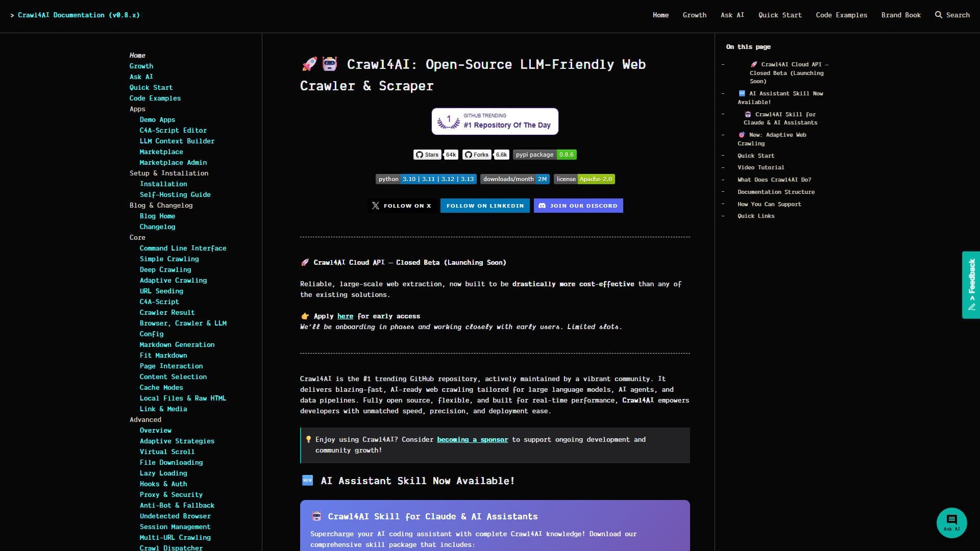Open Page Interaction sidebar link
This screenshot has height=551, width=980.
click(x=171, y=366)
